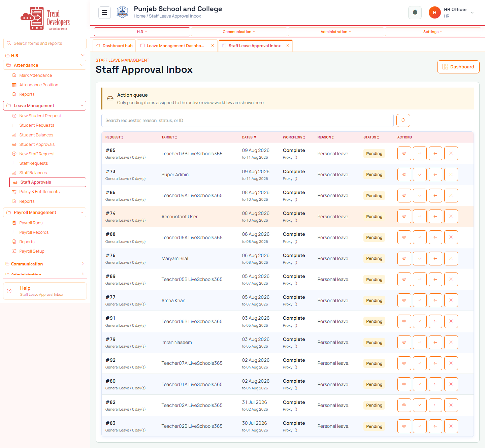Open the Administration top menu
Viewport: 485px width, 448px height.
pos(336,32)
